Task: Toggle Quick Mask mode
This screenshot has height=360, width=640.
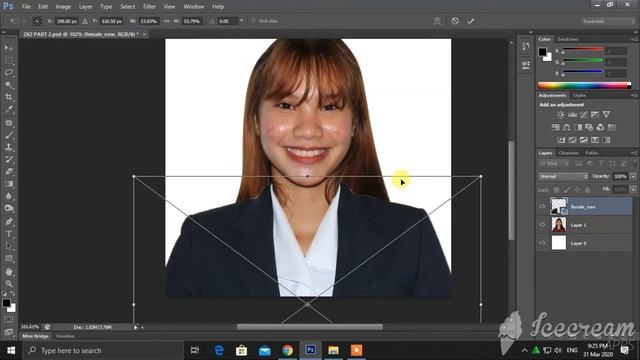Action: click(x=9, y=320)
